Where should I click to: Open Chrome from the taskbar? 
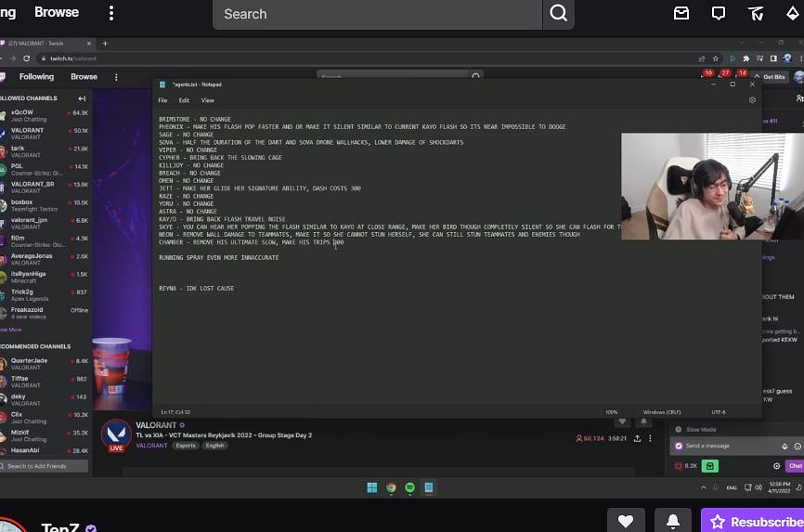391,487
